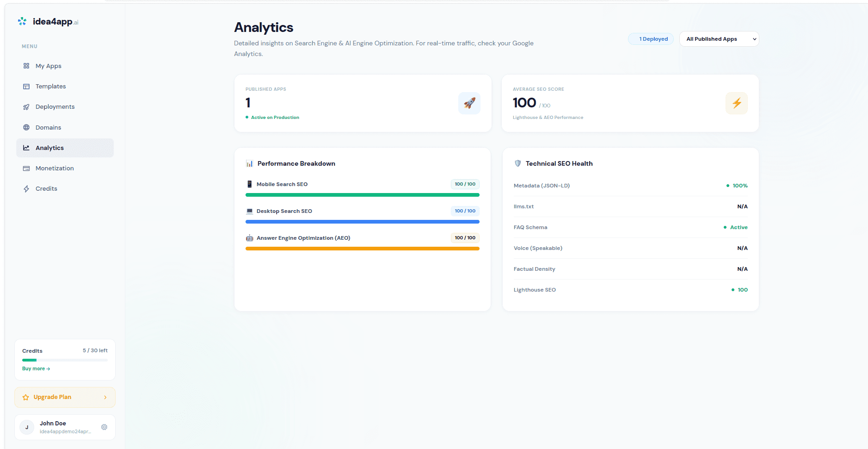
Task: Click the Factual Density row label
Action: pos(535,269)
